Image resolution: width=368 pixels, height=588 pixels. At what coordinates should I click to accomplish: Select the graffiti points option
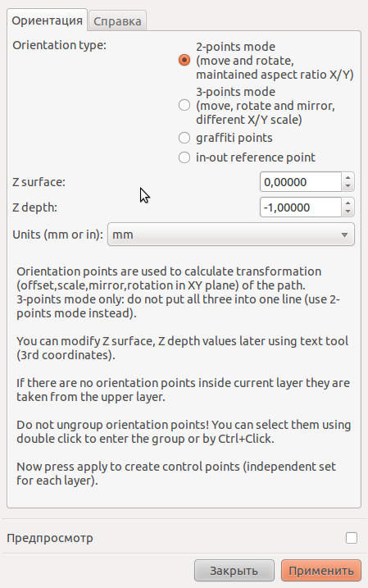click(184, 138)
